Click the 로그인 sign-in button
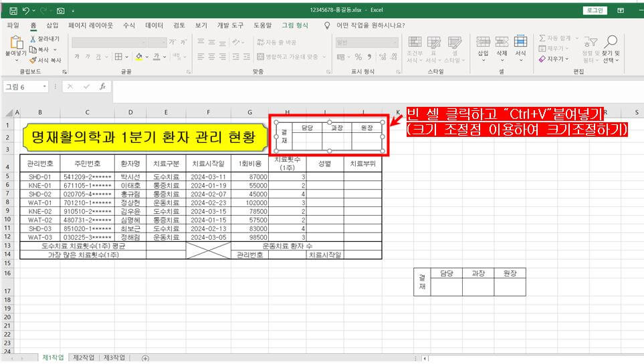The height and width of the screenshot is (364, 644). coord(595,10)
